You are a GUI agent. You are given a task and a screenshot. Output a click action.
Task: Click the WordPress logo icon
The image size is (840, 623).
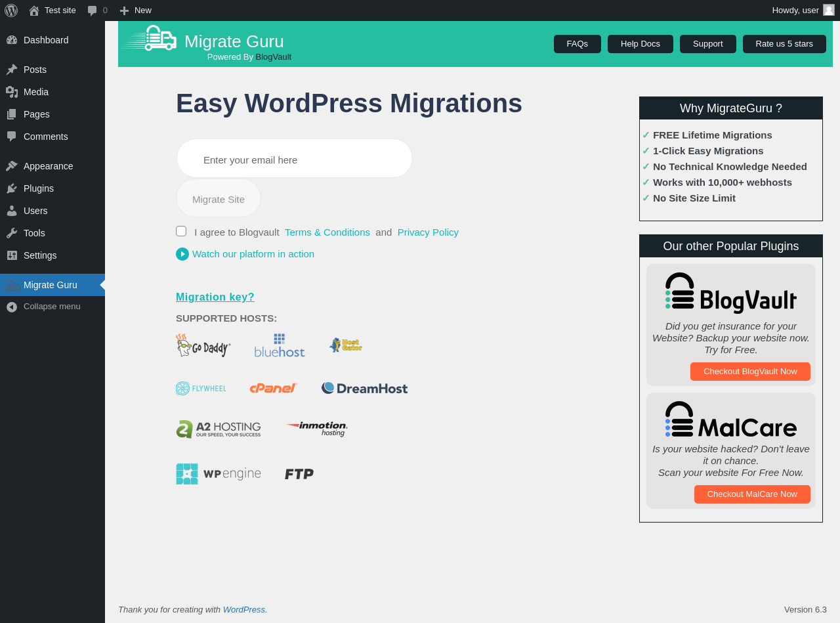(11, 11)
